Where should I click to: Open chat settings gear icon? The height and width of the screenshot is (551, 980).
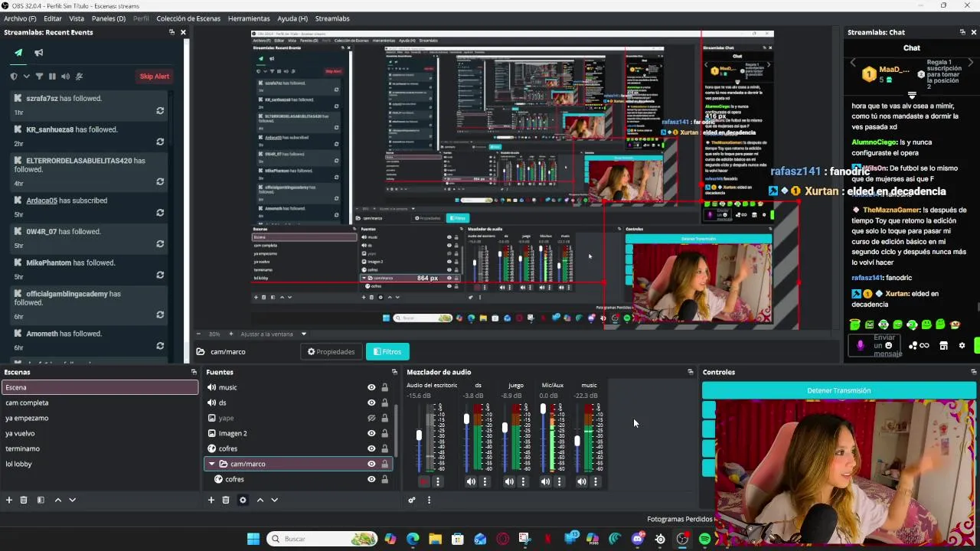[962, 345]
